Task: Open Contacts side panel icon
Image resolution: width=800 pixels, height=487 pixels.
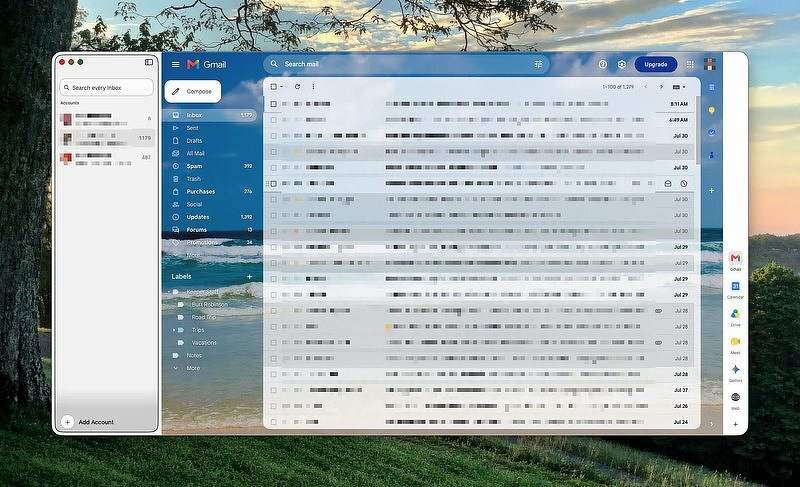Action: point(711,155)
